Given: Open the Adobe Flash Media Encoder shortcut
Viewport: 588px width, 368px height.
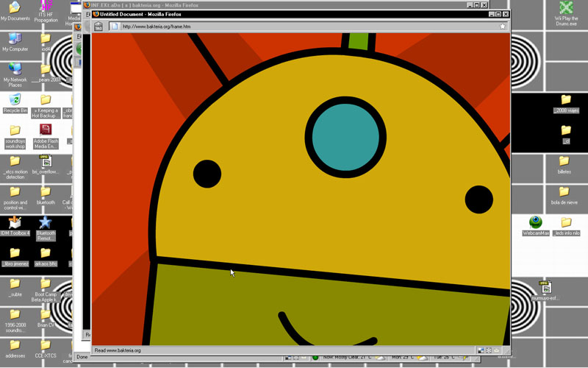Looking at the screenshot, I should 45,131.
